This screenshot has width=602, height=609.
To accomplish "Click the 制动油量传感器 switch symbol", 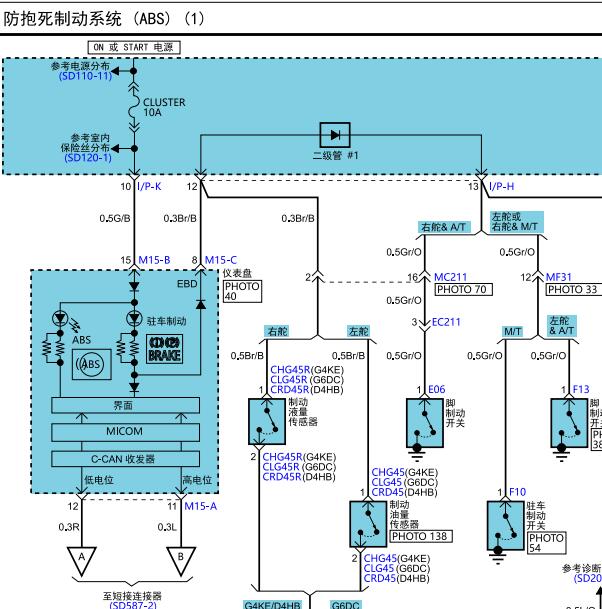I will (x=368, y=524).
